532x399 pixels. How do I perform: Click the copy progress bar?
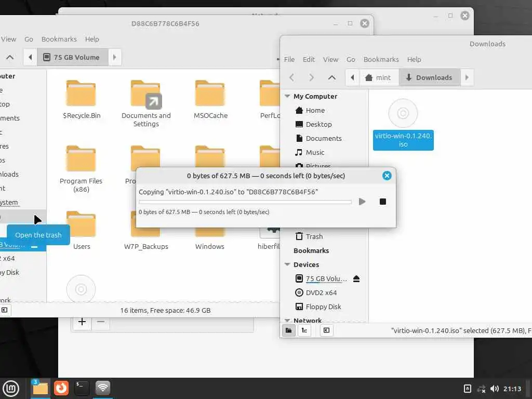click(245, 202)
